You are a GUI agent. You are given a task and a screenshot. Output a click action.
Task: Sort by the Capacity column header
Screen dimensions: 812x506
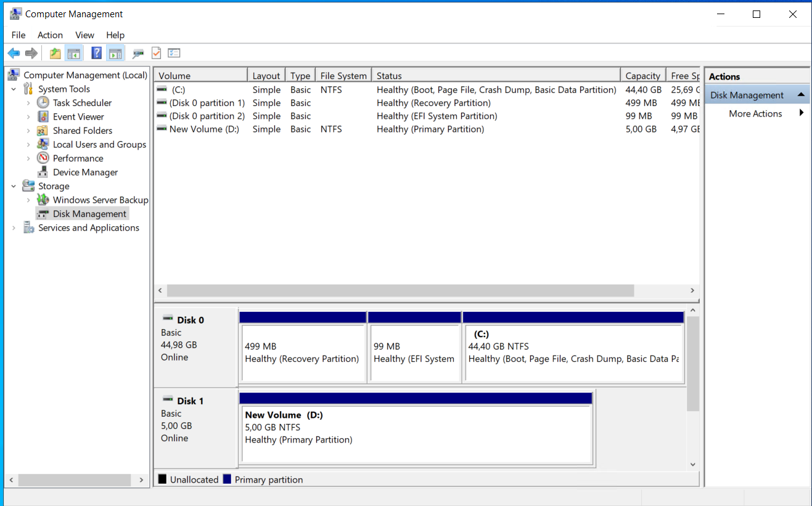pos(643,76)
